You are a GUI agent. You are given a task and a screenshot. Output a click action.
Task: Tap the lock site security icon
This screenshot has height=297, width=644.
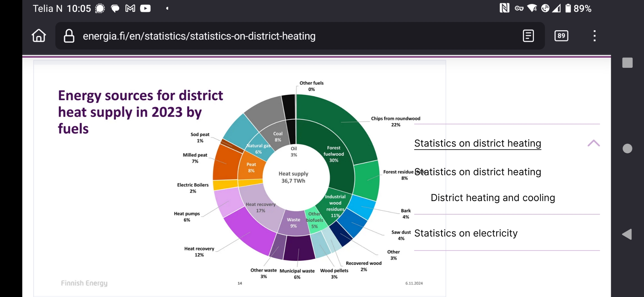(x=69, y=36)
